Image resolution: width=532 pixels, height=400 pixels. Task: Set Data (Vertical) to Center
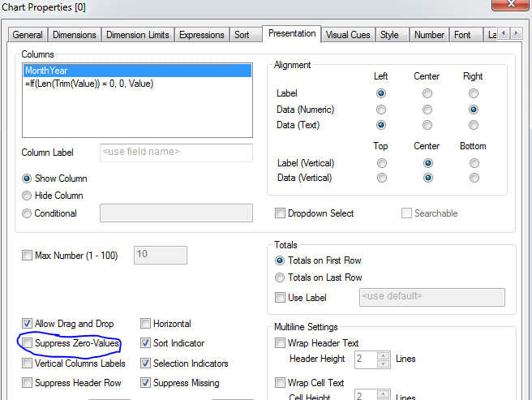coord(428,178)
